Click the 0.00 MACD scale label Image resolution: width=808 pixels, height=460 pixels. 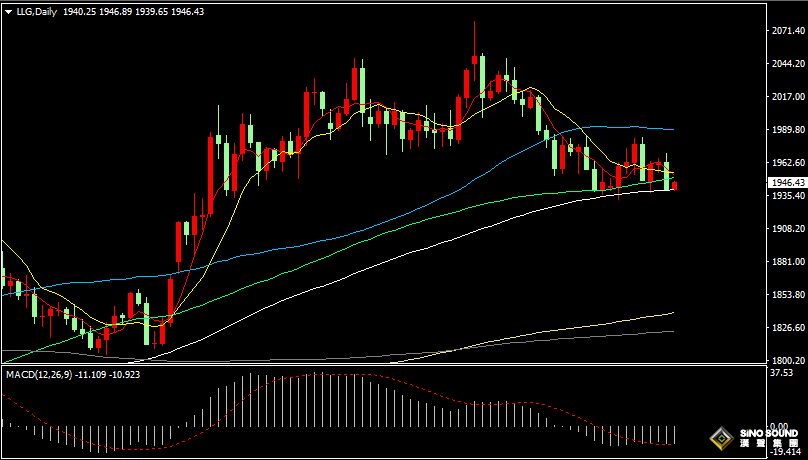pyautogui.click(x=779, y=427)
